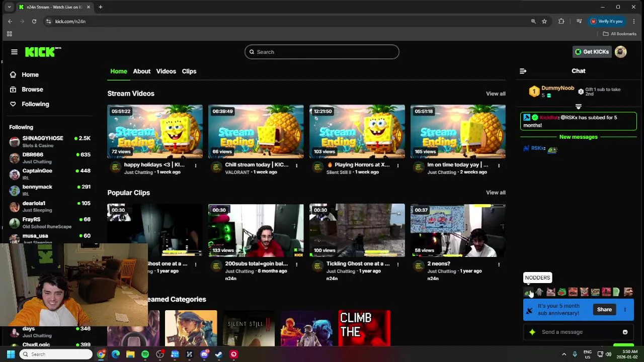Screen dimensions: 644x362
Task: Open FrayRS channel in sidebar
Action: click(49, 223)
